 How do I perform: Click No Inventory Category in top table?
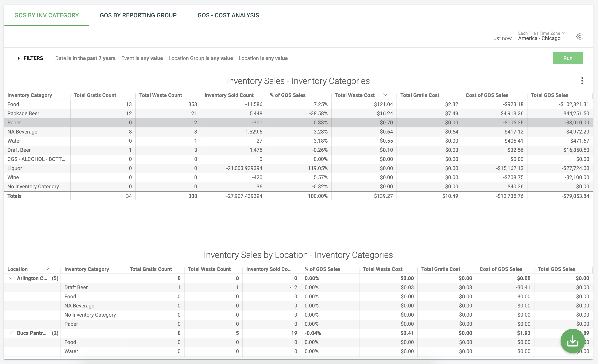[x=33, y=187]
